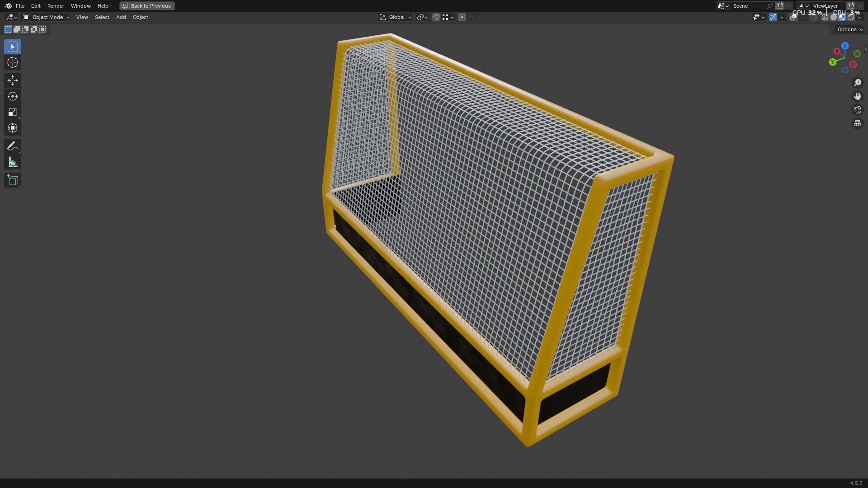
Task: Pick the Measure ruler tool
Action: (13, 162)
